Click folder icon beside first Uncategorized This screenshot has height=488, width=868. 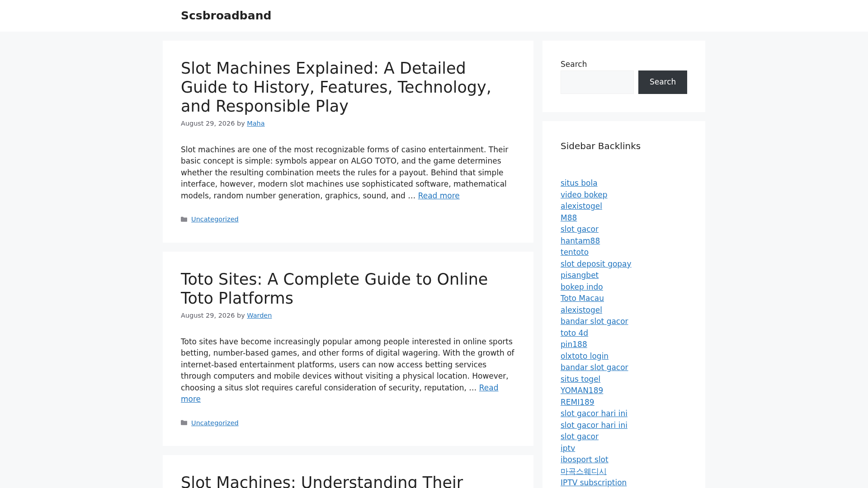(x=184, y=219)
